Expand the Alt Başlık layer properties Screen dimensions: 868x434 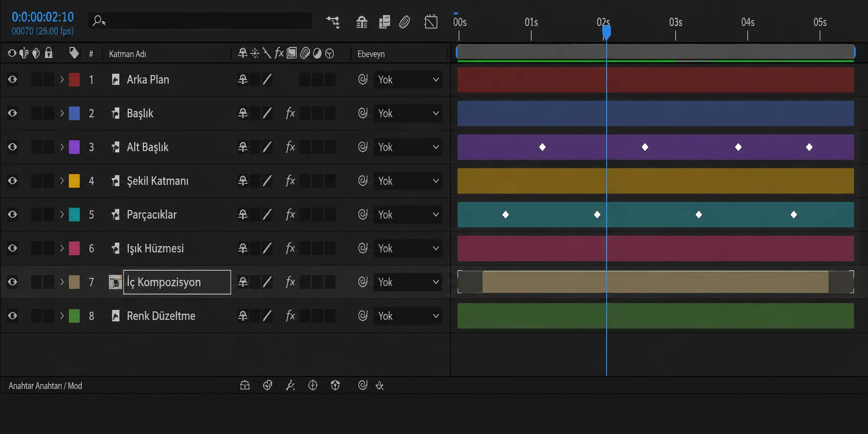click(x=62, y=147)
